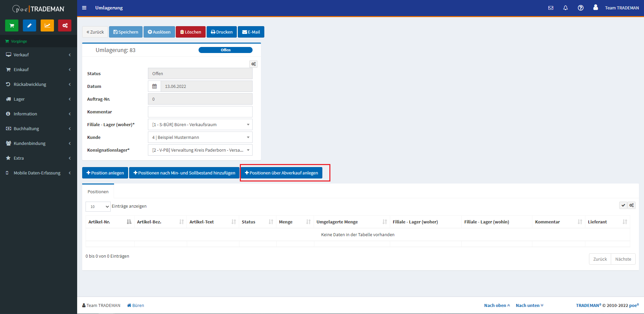Click the checkmark icon above the table
Viewport: 644px width, 314px height.
tap(623, 205)
